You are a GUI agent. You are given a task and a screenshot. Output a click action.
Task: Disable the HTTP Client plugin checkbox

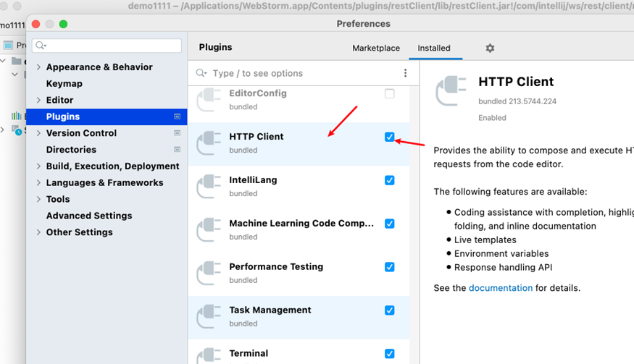click(x=389, y=137)
